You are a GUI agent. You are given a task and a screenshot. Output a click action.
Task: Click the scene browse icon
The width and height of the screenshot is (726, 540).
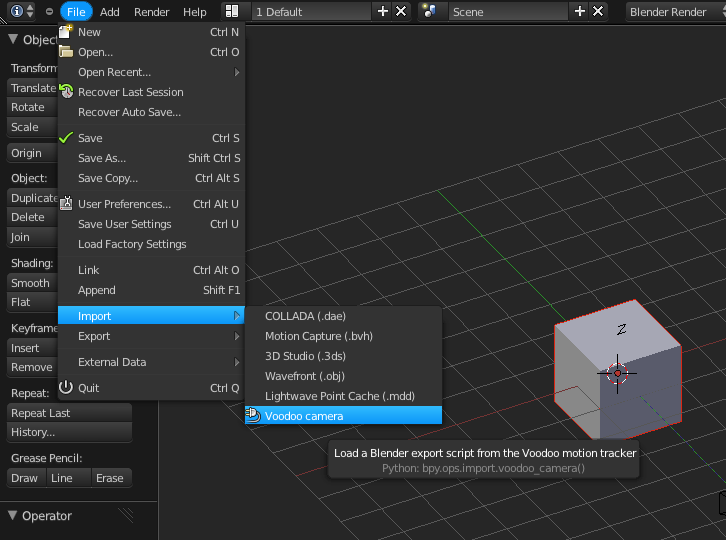coord(429,11)
